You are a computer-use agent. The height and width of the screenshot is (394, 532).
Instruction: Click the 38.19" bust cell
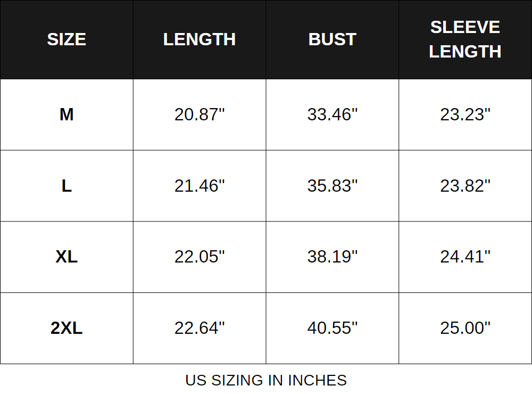(332, 257)
